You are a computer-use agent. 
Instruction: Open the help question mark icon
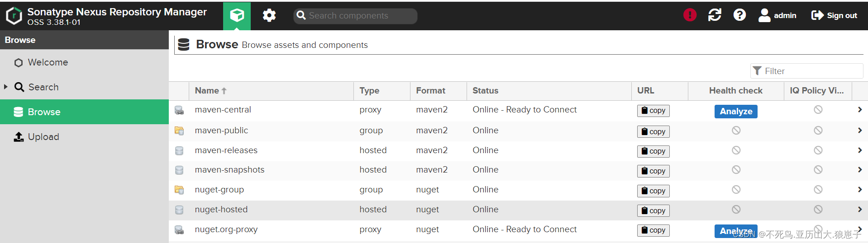[x=739, y=15]
